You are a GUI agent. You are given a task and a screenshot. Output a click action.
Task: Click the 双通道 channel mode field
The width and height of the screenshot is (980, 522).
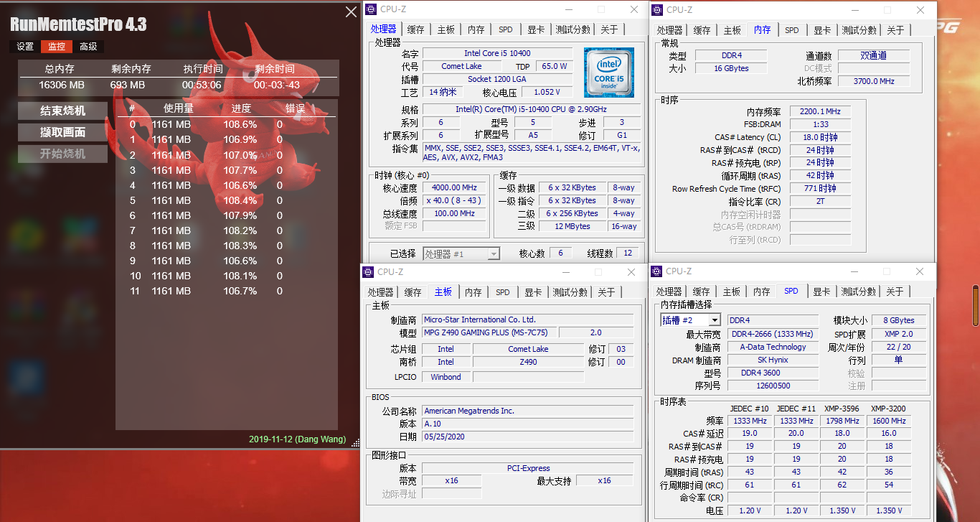tap(874, 55)
